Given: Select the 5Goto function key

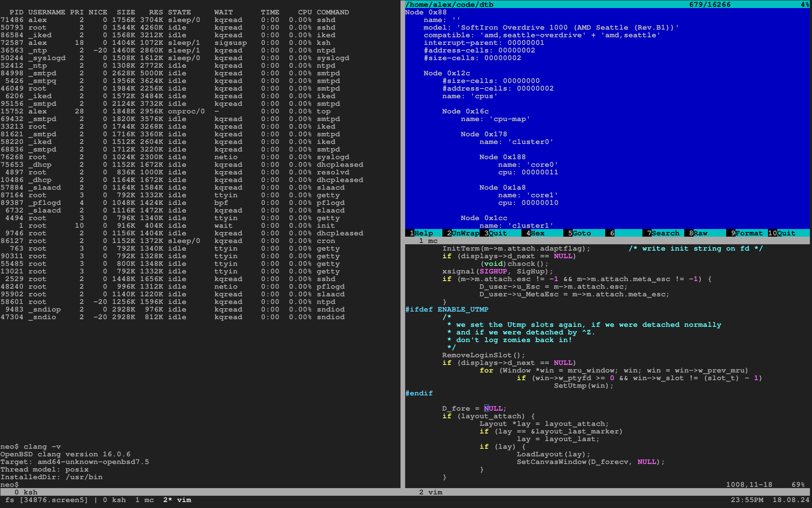Looking at the screenshot, I should click(582, 233).
